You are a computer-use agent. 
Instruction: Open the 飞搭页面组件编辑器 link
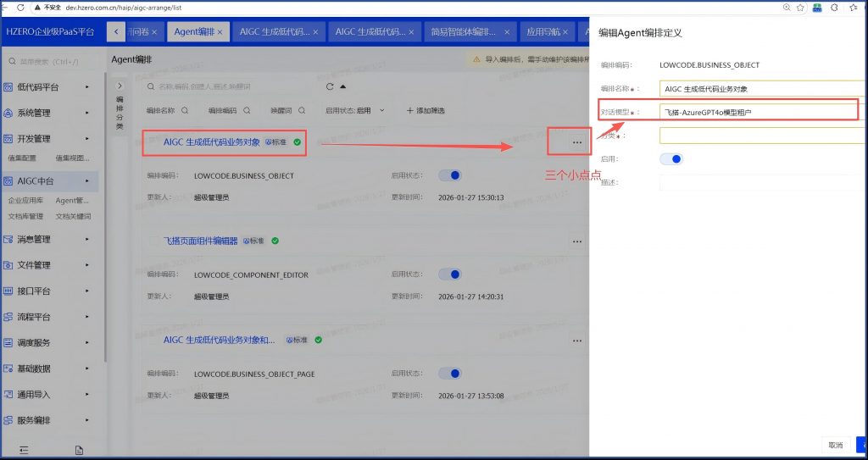tap(200, 241)
